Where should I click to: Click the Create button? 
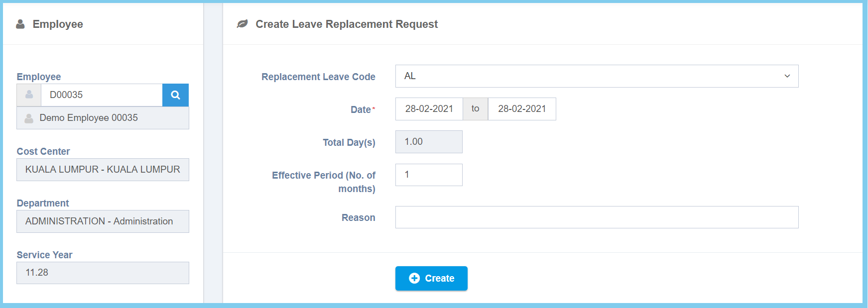pos(431,278)
